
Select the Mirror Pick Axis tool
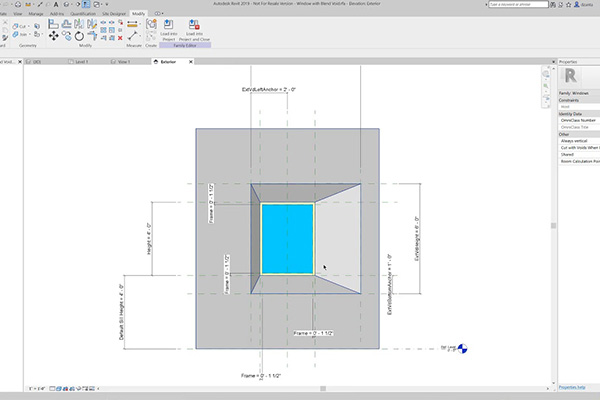click(x=79, y=24)
